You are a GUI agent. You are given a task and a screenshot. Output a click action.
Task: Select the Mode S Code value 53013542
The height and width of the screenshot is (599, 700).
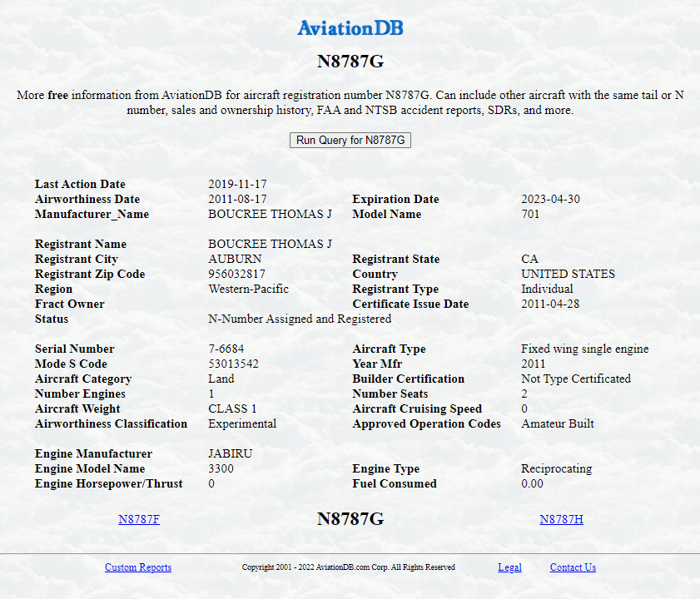tap(234, 364)
